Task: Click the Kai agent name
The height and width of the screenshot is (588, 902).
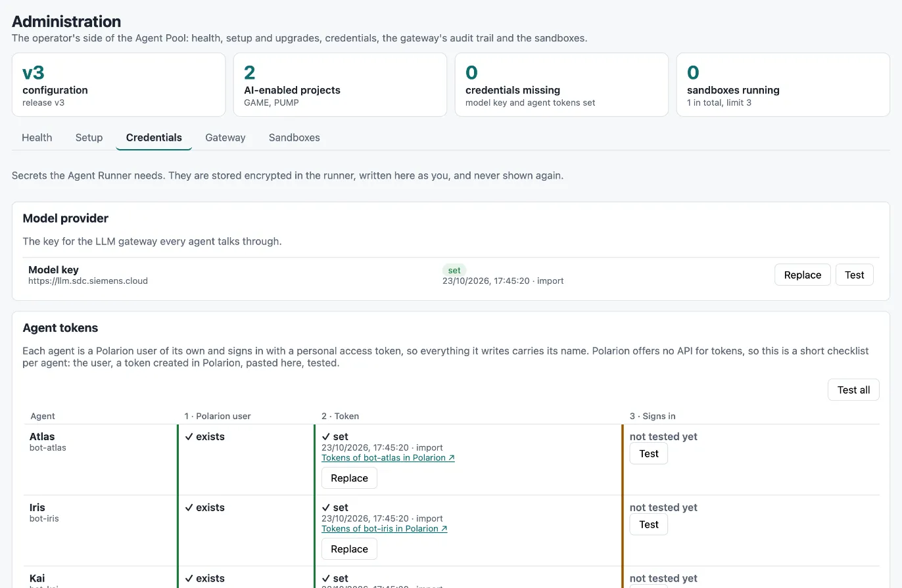Action: tap(37, 578)
